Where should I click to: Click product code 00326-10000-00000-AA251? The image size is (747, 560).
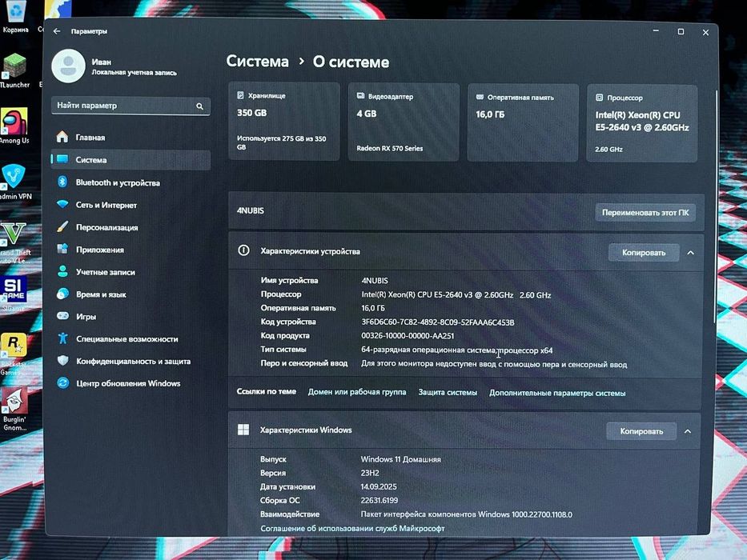(x=408, y=336)
